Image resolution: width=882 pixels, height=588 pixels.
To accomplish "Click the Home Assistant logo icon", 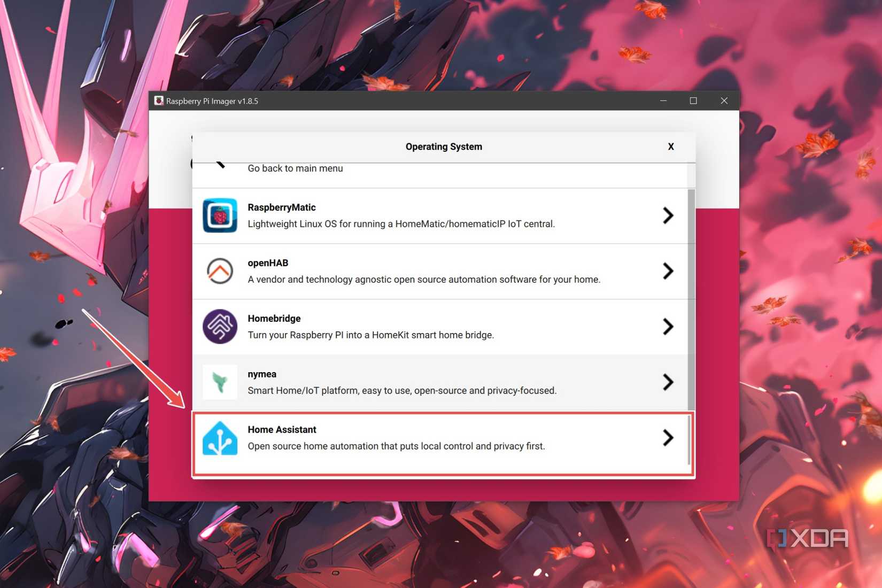I will pyautogui.click(x=220, y=438).
